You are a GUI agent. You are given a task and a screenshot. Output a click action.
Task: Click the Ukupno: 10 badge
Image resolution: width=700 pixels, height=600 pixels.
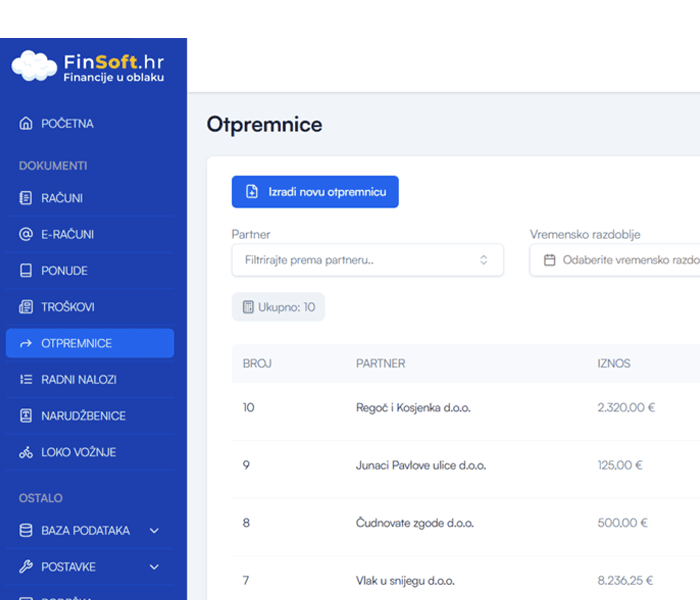click(x=278, y=307)
